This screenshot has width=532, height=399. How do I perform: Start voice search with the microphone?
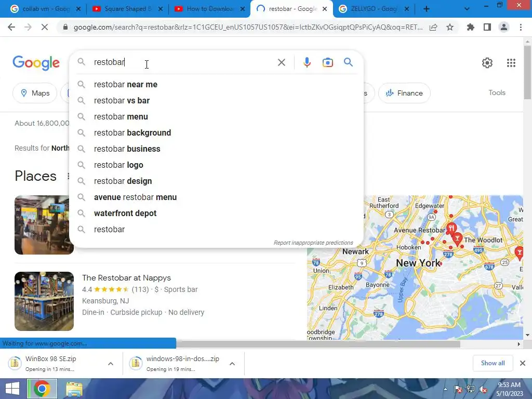tap(307, 62)
